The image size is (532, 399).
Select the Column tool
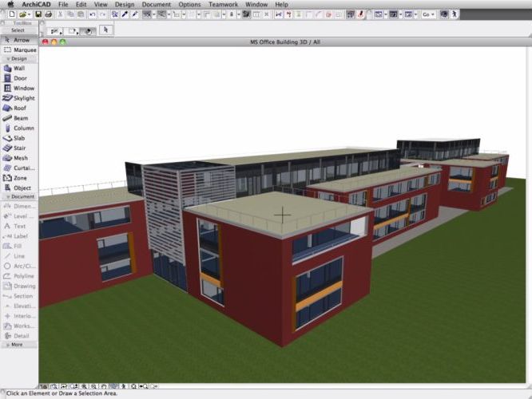tap(19, 128)
